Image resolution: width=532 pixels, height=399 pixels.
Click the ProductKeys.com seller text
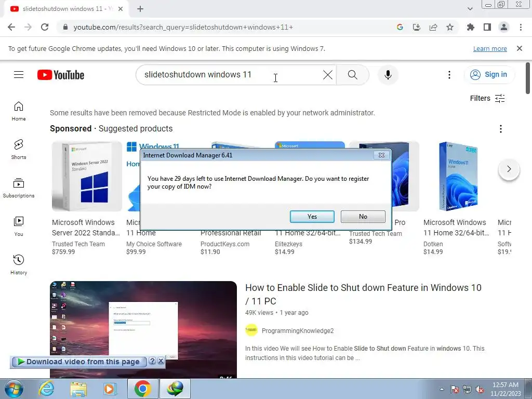pyautogui.click(x=225, y=244)
